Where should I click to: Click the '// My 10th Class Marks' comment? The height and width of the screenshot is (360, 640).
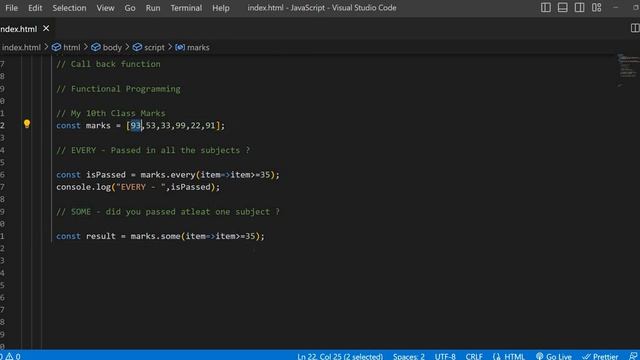click(111, 113)
